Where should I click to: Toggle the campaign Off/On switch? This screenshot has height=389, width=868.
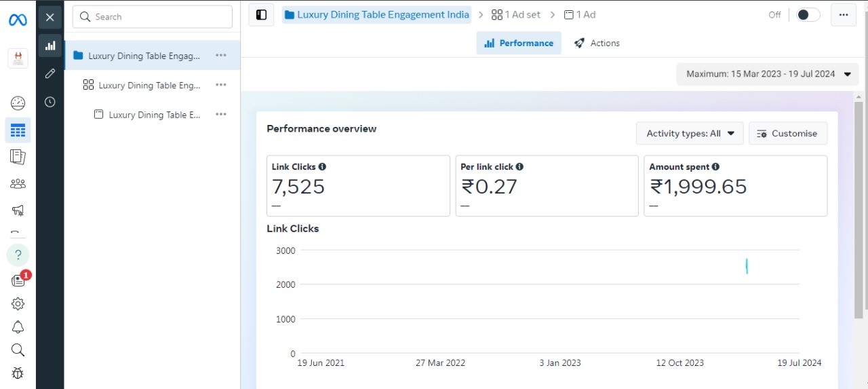click(x=807, y=15)
